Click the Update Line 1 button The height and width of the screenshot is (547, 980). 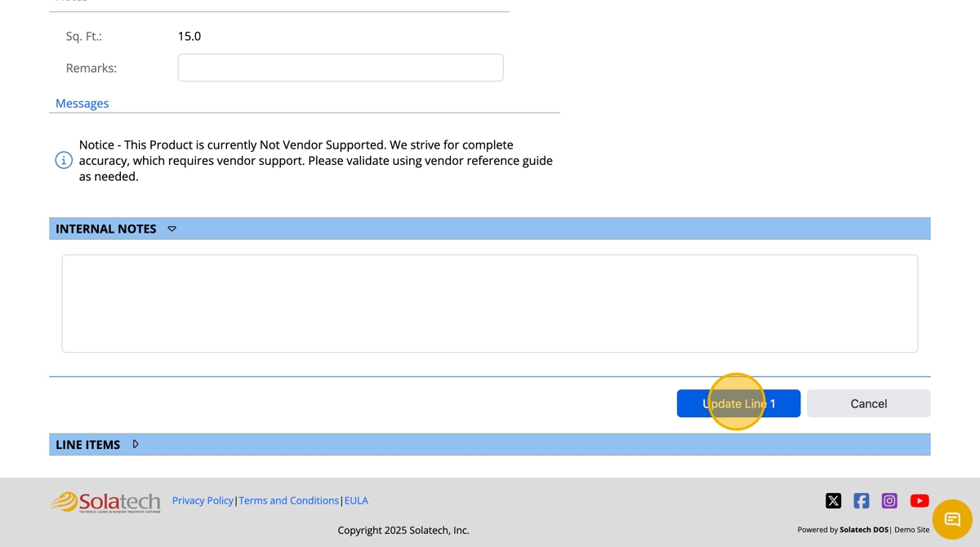click(x=738, y=403)
